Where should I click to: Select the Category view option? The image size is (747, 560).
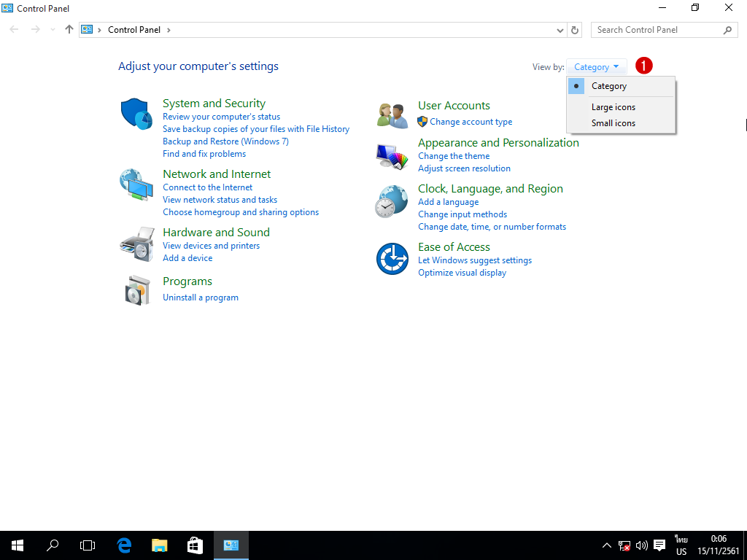(x=609, y=86)
